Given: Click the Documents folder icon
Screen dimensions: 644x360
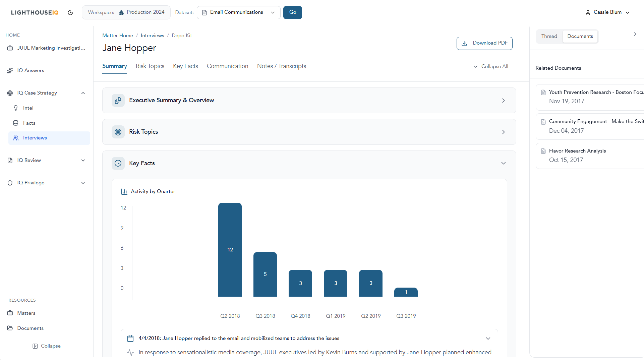Looking at the screenshot, I should click(10, 328).
